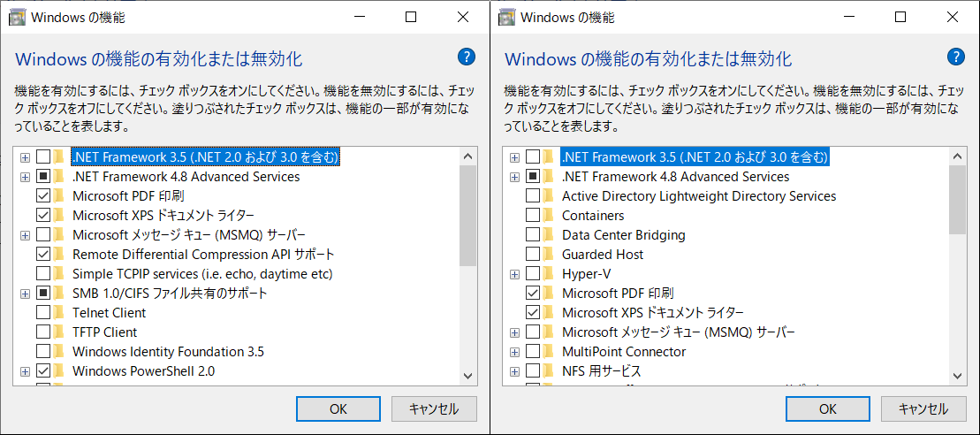The image size is (980, 435).
Task: Click scroll down arrow in left feature list
Action: pyautogui.click(x=467, y=375)
